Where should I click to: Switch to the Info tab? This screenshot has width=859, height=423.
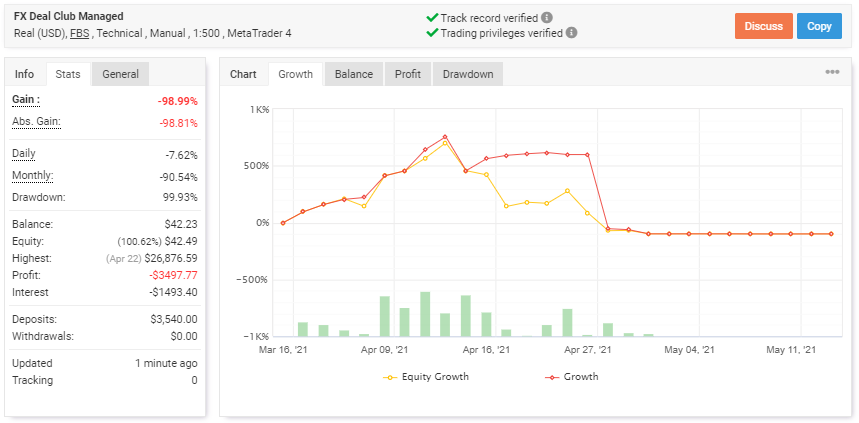[24, 74]
